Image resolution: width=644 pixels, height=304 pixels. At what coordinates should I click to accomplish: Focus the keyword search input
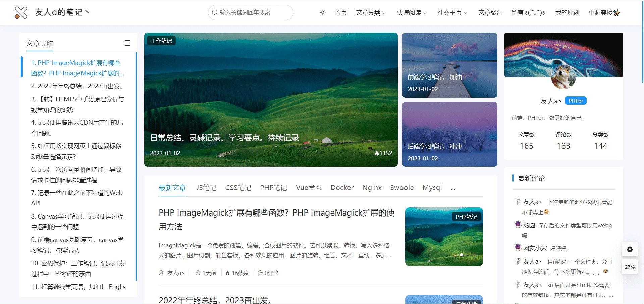[251, 13]
